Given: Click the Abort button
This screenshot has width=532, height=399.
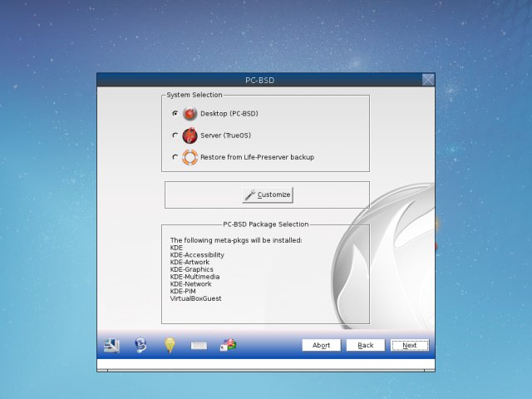Looking at the screenshot, I should [x=322, y=345].
